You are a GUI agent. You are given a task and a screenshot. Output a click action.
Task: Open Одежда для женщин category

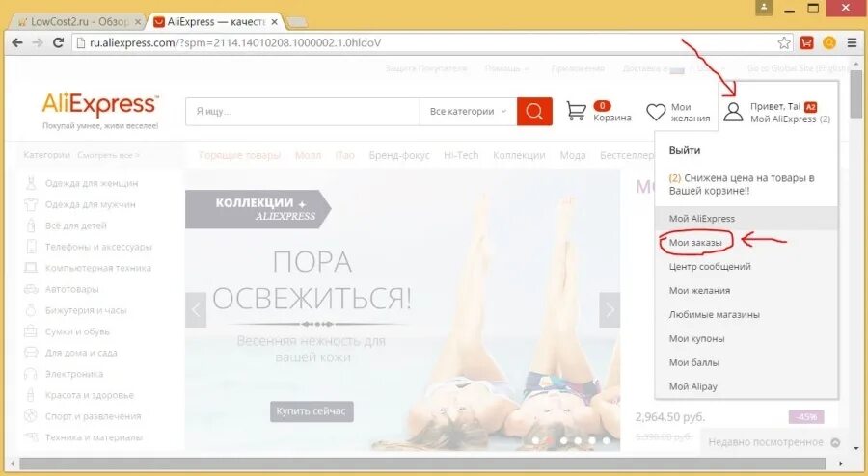tap(92, 183)
